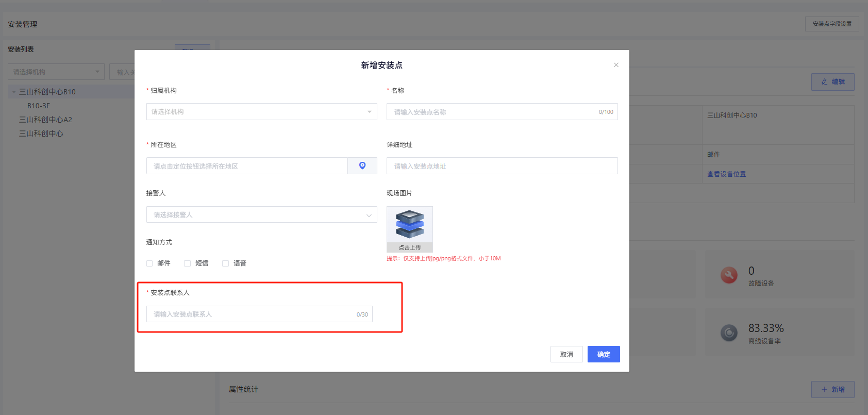
Task: Check the 语音 notification checkbox
Action: [x=226, y=263]
